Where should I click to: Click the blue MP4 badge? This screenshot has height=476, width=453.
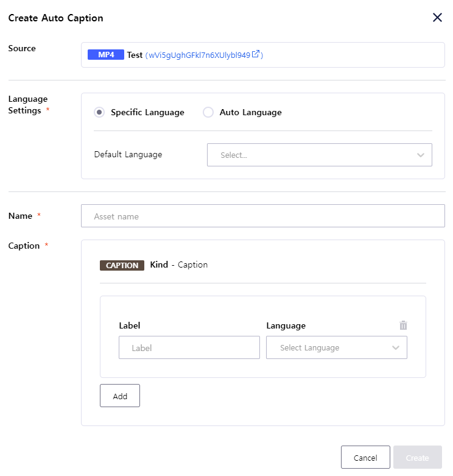pos(106,55)
